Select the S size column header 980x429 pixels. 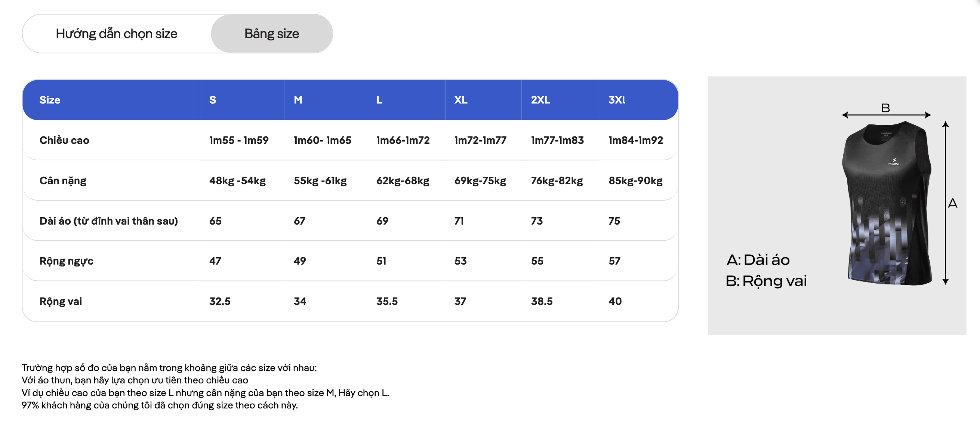pos(213,100)
